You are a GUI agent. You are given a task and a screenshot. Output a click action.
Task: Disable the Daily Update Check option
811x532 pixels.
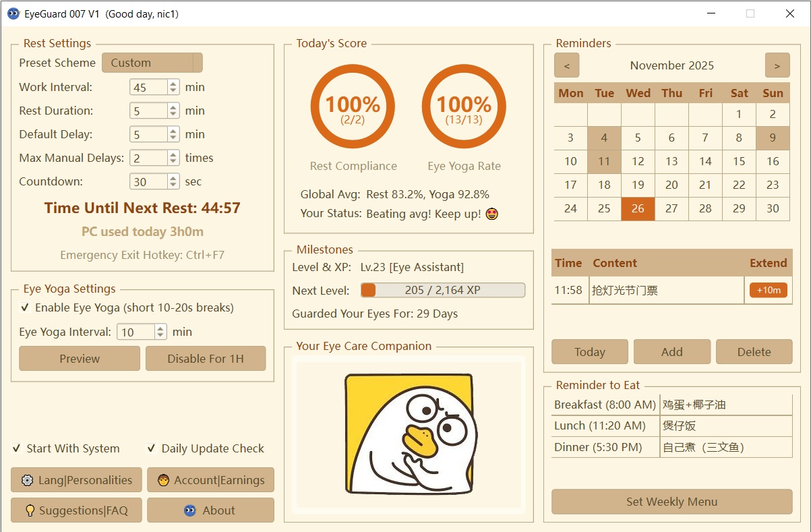pyautogui.click(x=152, y=448)
